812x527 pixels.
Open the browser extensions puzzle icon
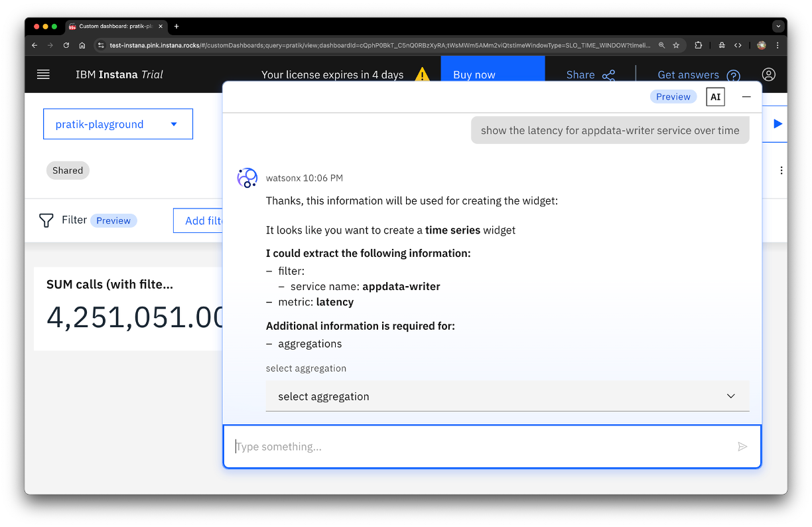[x=699, y=45]
